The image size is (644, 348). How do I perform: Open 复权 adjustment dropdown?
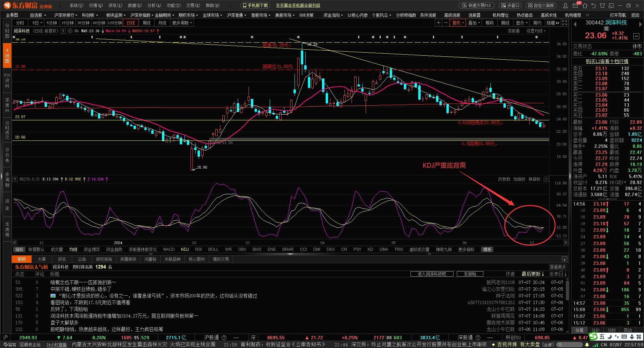458,23
